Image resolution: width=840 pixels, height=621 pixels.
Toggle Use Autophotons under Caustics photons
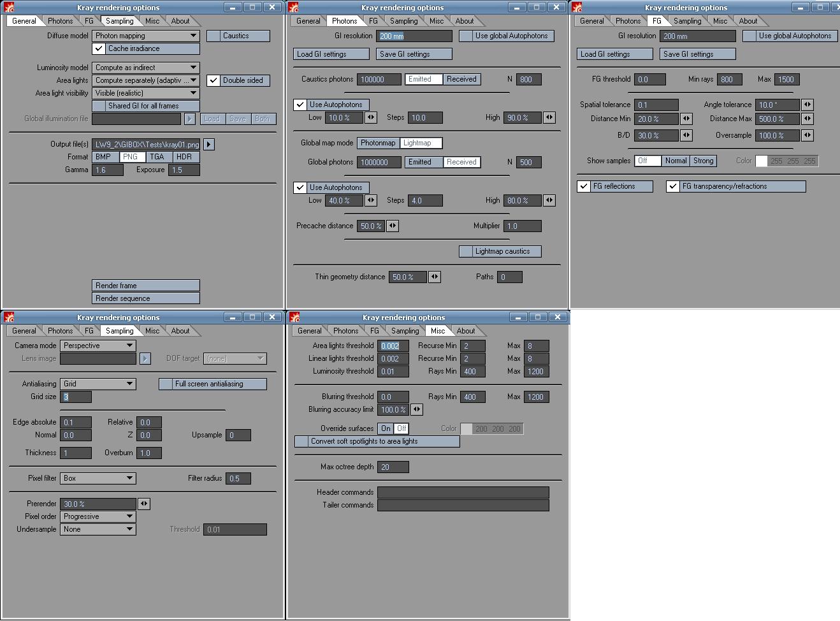coord(300,105)
